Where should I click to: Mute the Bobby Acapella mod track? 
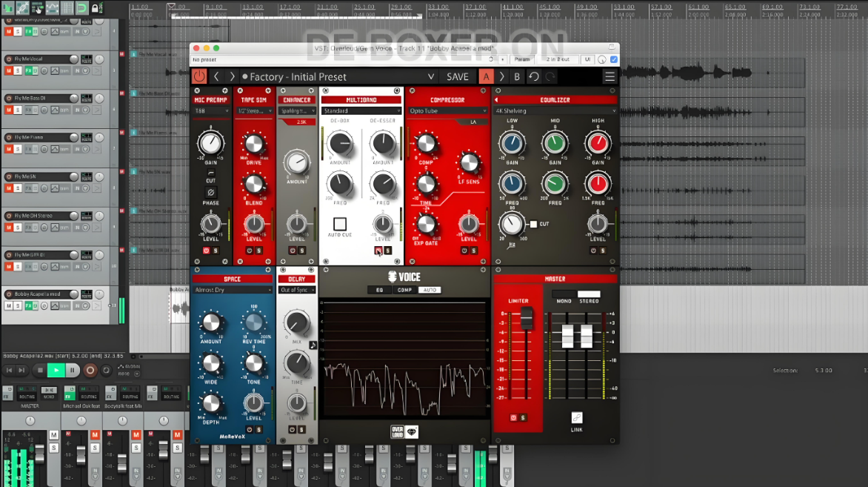pos(9,306)
